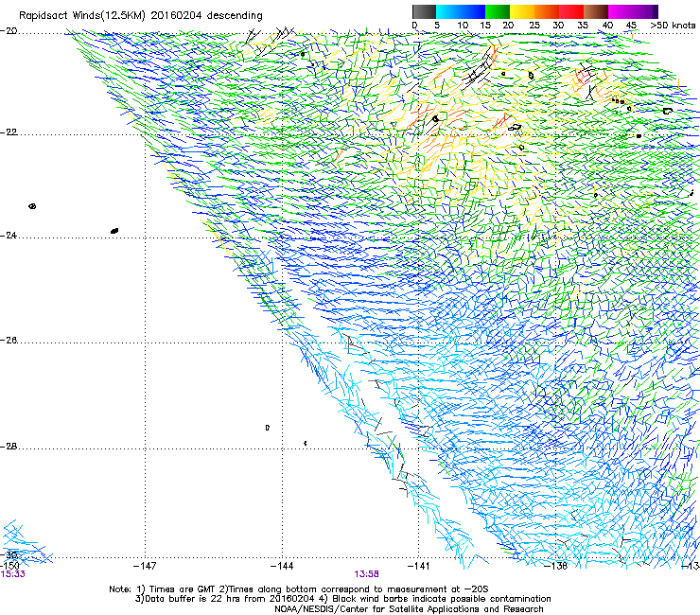Click the NOAA/NESDIS credit line

click(x=409, y=609)
